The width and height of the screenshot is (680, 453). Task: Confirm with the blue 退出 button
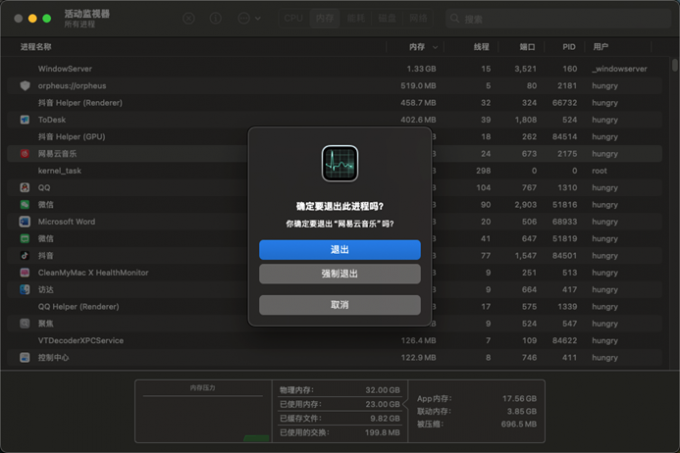point(340,250)
